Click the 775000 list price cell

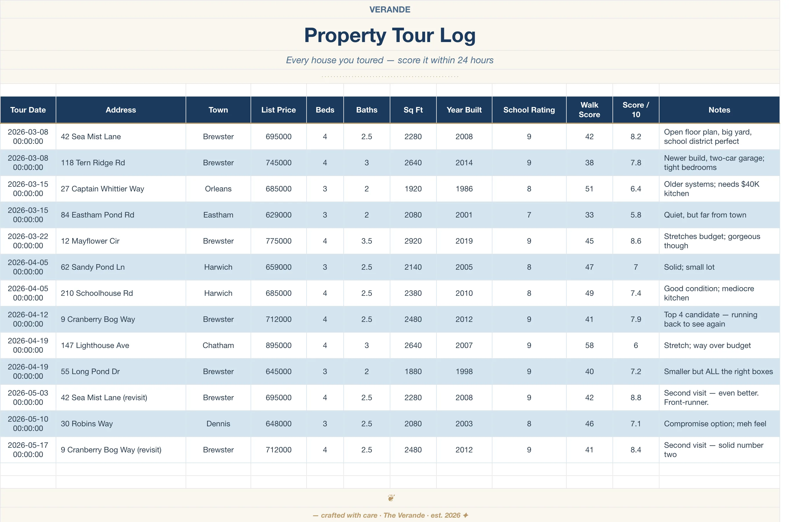pos(279,241)
